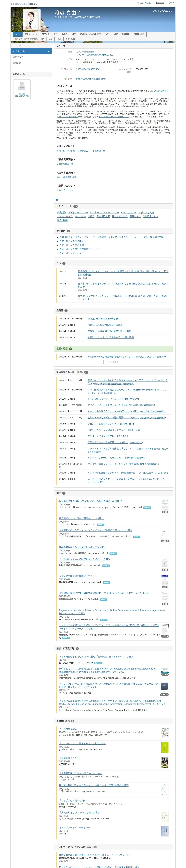Open the メディアの性情報と性情報リテラシー paper link
Screen dimensions: 186x868
tap(78, 576)
